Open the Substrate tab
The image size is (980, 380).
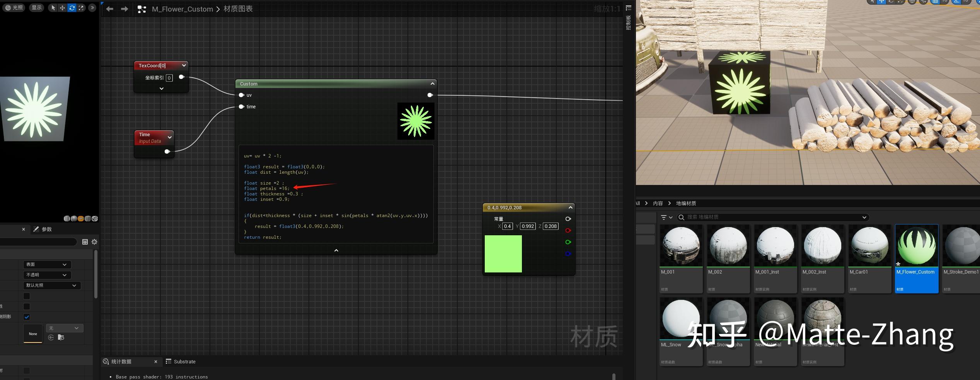tap(184, 361)
